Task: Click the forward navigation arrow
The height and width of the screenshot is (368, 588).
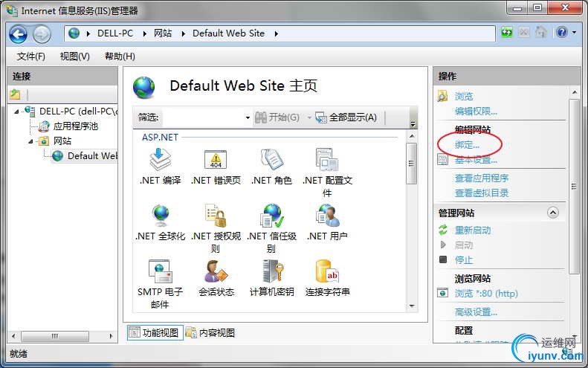Action: coord(42,34)
